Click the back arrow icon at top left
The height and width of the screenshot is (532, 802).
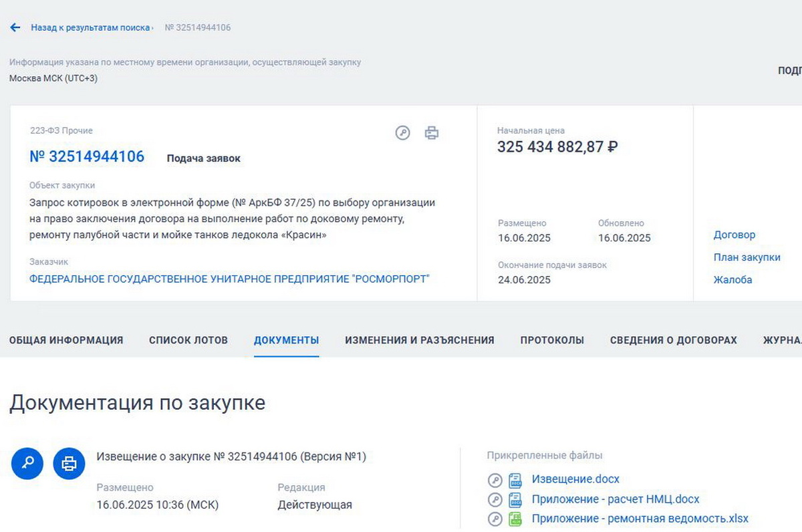tap(15, 27)
